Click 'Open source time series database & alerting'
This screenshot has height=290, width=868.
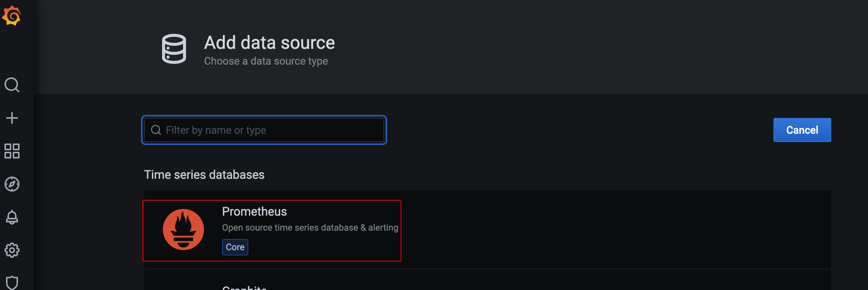(310, 228)
